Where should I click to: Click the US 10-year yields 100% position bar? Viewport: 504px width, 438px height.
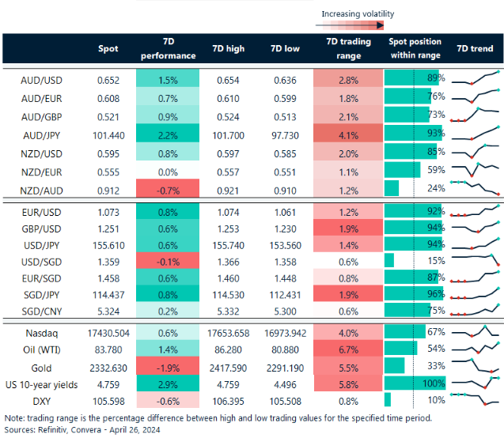point(415,383)
